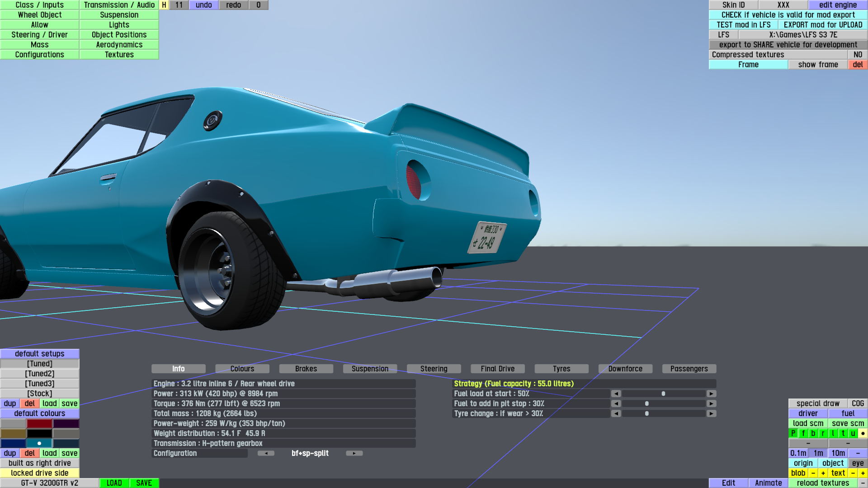
Task: Toggle Compressed textures NO setting
Action: click(x=858, y=55)
